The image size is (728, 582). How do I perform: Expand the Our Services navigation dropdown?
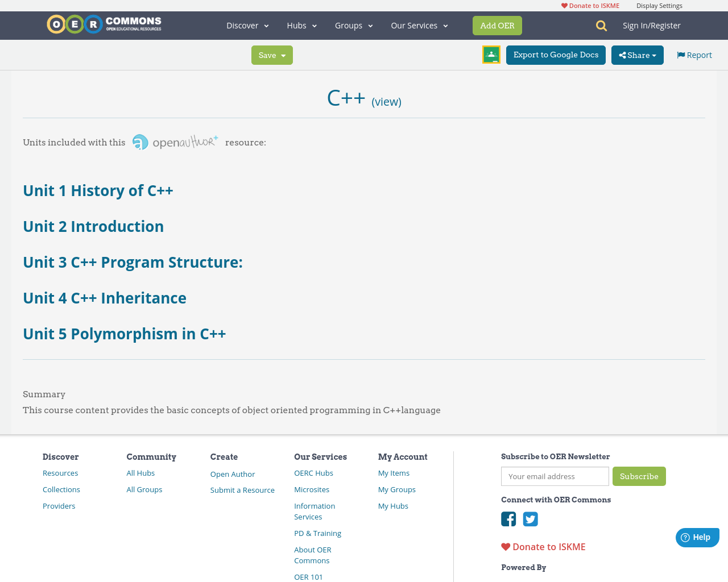(x=419, y=25)
